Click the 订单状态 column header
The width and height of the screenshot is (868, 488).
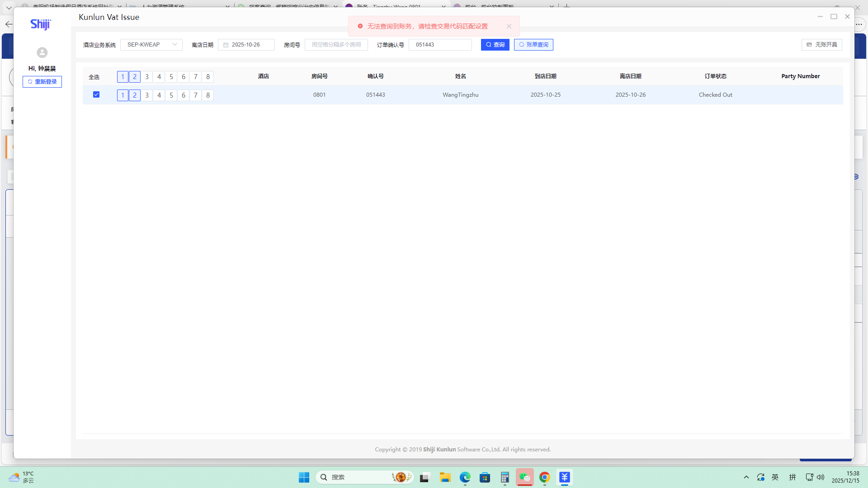coord(715,76)
